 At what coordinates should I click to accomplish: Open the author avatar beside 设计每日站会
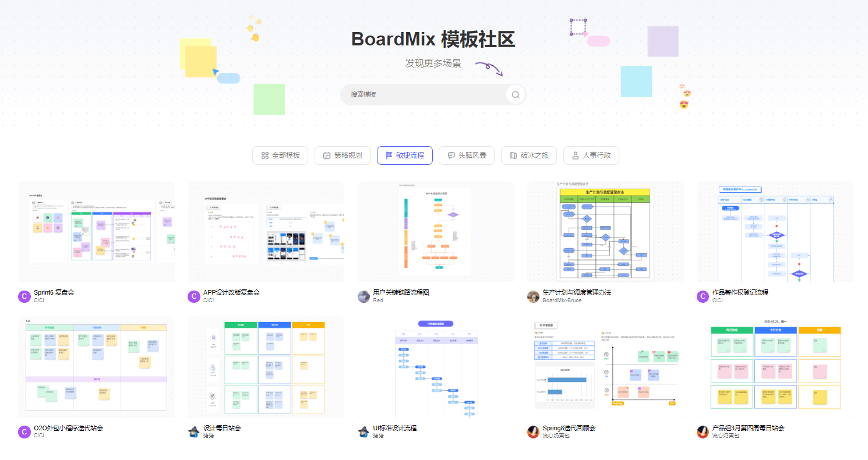[x=194, y=431]
